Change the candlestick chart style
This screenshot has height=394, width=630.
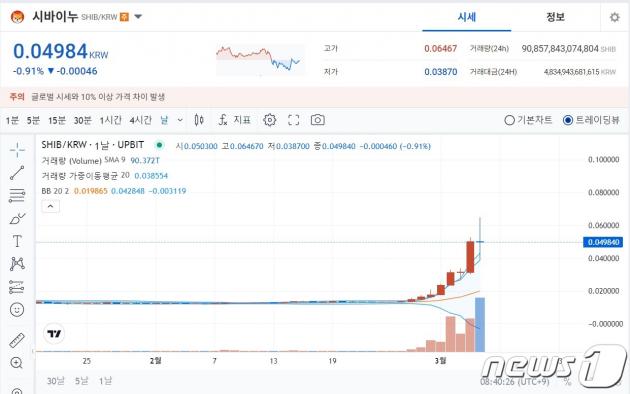[x=199, y=120]
